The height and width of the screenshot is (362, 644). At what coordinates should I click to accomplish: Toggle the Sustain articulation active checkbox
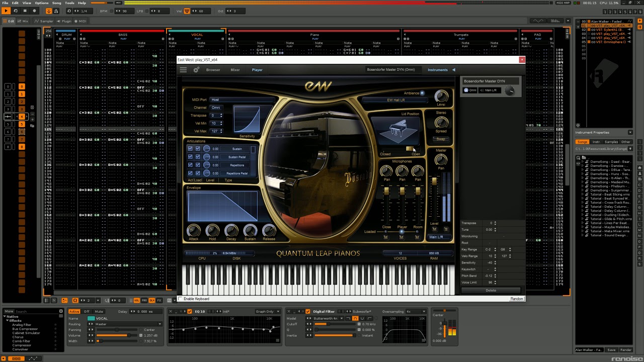pos(190,149)
